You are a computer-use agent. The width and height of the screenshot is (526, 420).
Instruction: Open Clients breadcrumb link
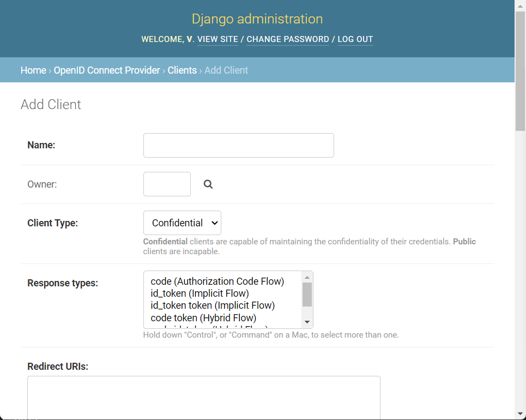tap(182, 70)
